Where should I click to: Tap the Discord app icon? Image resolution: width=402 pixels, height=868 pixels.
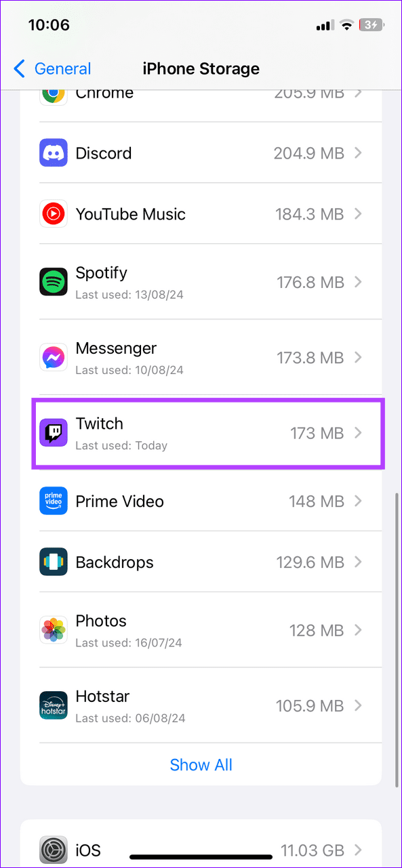tap(54, 152)
